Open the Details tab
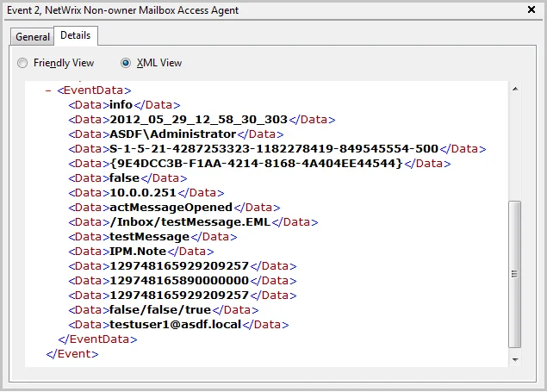The image size is (547, 392). (x=75, y=35)
